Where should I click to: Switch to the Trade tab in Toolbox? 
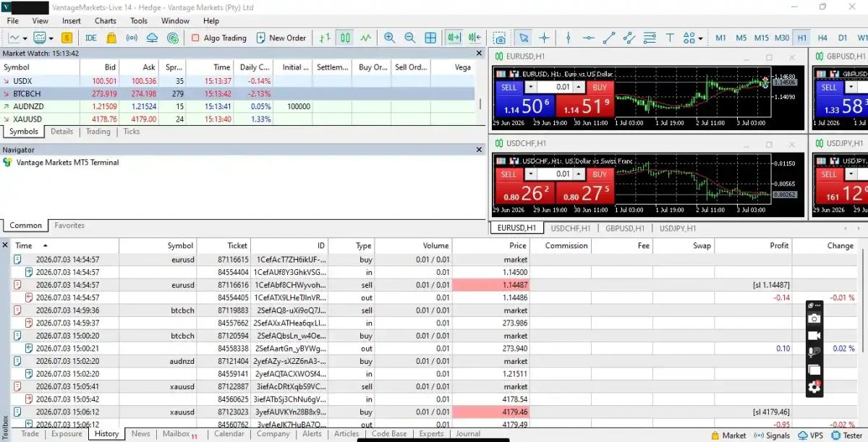(30, 434)
